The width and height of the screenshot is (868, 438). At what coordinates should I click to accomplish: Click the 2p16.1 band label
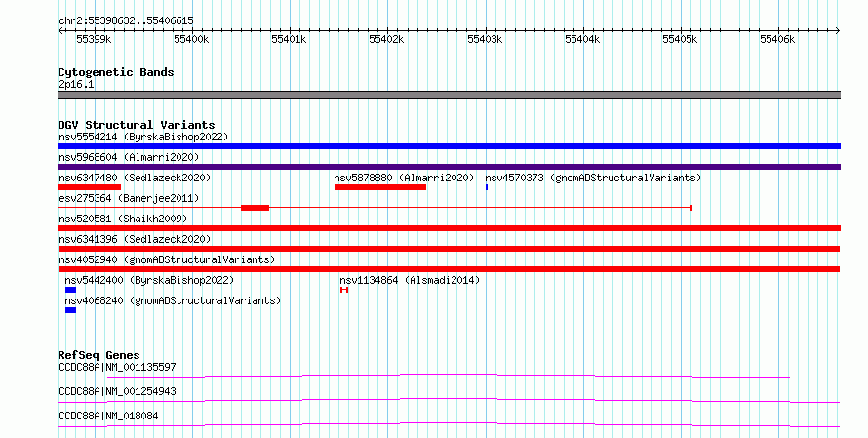tap(76, 84)
